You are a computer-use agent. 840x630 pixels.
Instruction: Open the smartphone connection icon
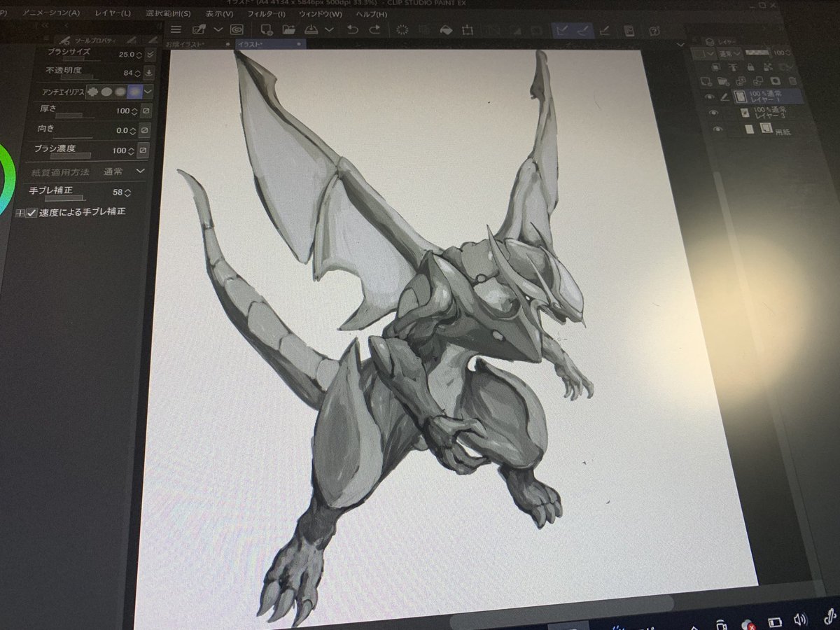click(629, 31)
